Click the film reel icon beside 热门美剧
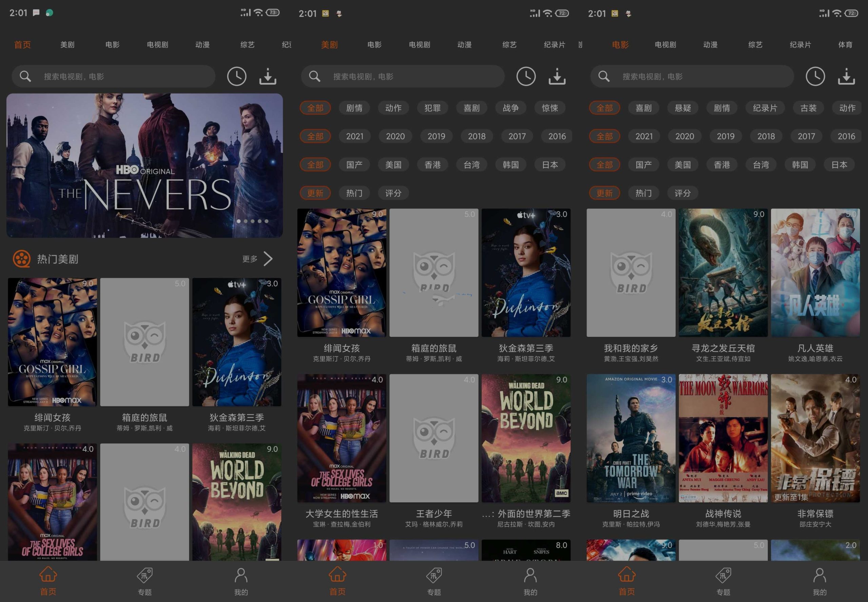 21,259
